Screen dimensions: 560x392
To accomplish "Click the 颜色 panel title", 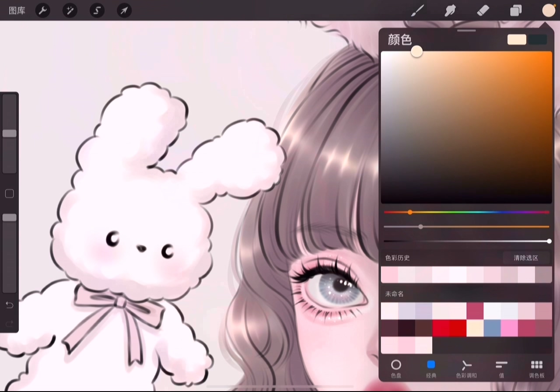I will [x=400, y=40].
